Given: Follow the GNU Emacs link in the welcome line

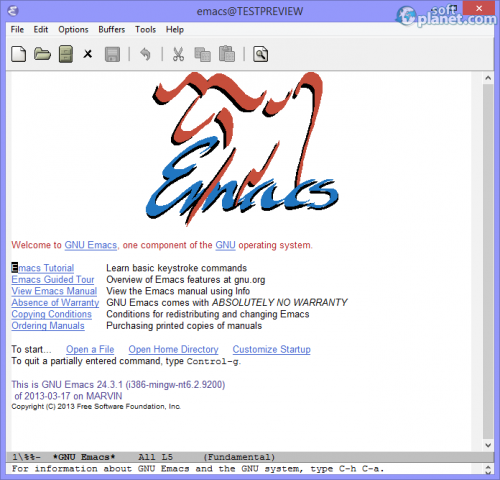Looking at the screenshot, I should [x=91, y=245].
